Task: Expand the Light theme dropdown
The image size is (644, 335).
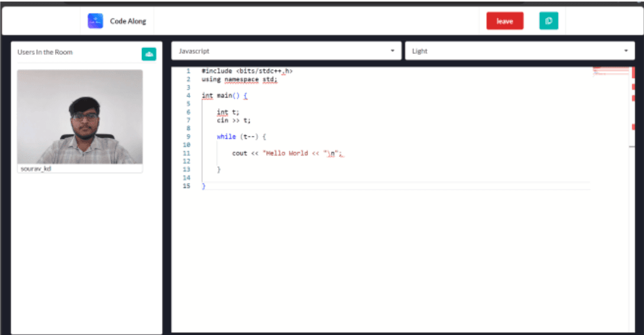Action: click(x=519, y=51)
